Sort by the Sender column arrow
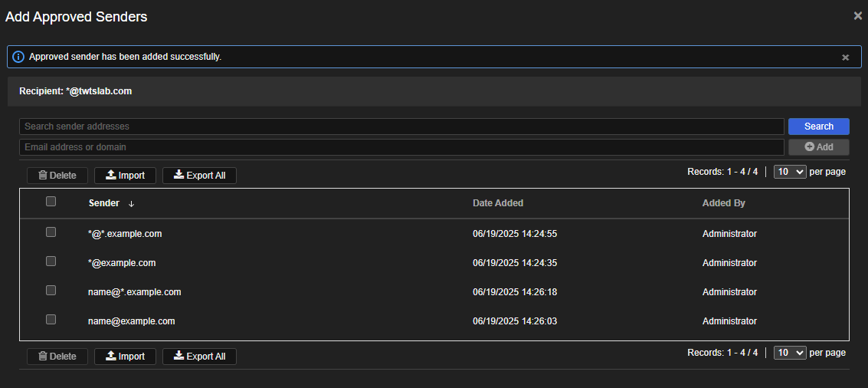 pyautogui.click(x=131, y=204)
